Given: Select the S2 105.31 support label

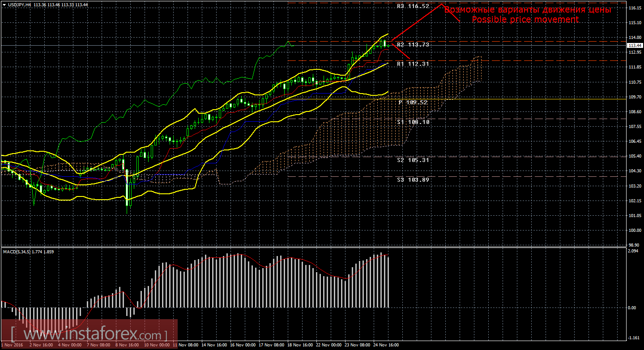Looking at the screenshot, I should 413,160.
